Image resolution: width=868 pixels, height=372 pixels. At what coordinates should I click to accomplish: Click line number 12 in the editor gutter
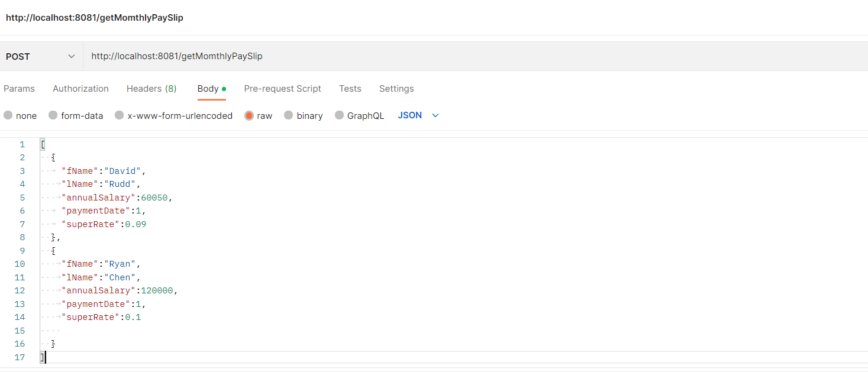point(20,290)
